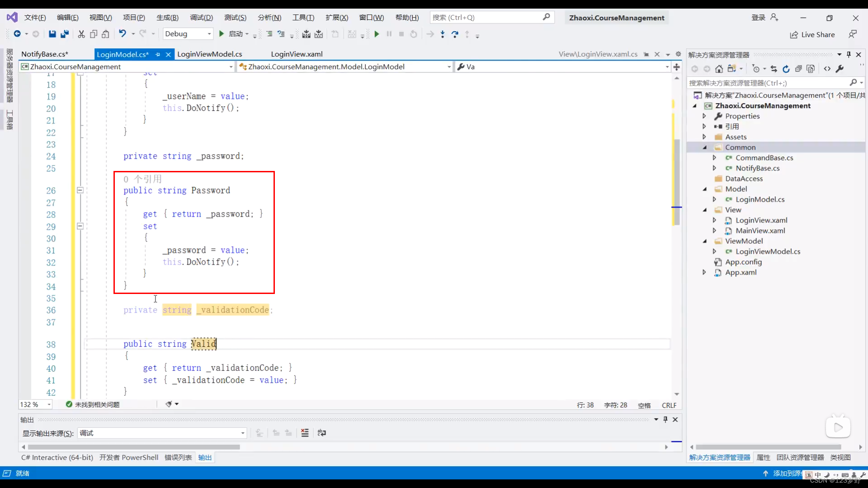Toggle auto-hide pin on Output panel
The width and height of the screenshot is (868, 488).
665,419
